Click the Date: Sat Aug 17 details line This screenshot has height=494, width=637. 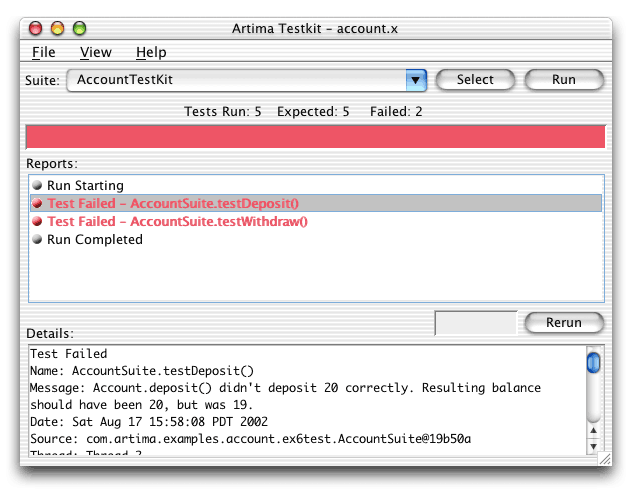click(x=149, y=422)
